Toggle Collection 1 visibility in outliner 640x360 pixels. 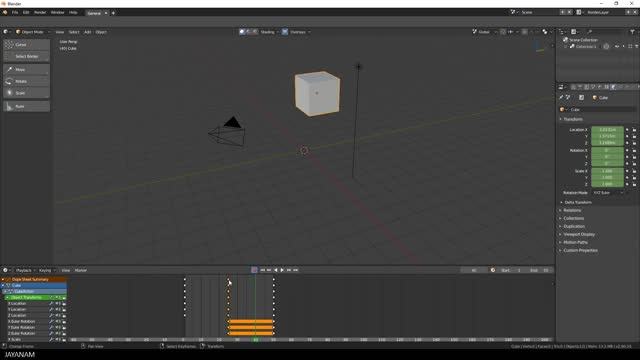point(617,47)
